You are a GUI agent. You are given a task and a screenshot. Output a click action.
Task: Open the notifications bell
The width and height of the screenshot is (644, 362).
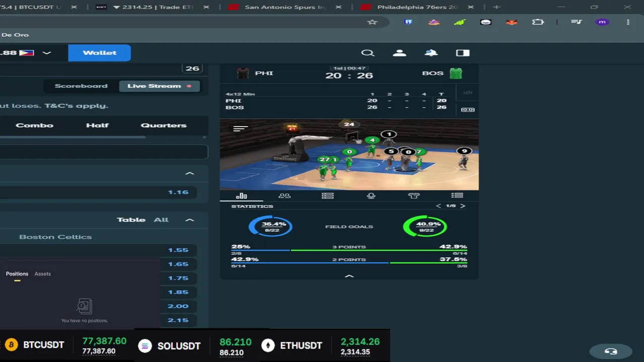tap(431, 53)
